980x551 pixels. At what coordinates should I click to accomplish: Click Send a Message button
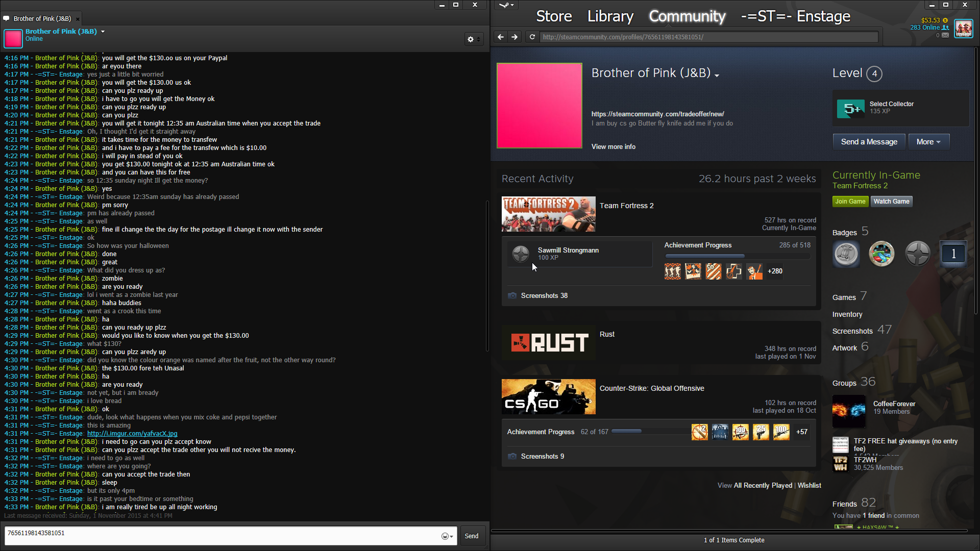pyautogui.click(x=869, y=142)
